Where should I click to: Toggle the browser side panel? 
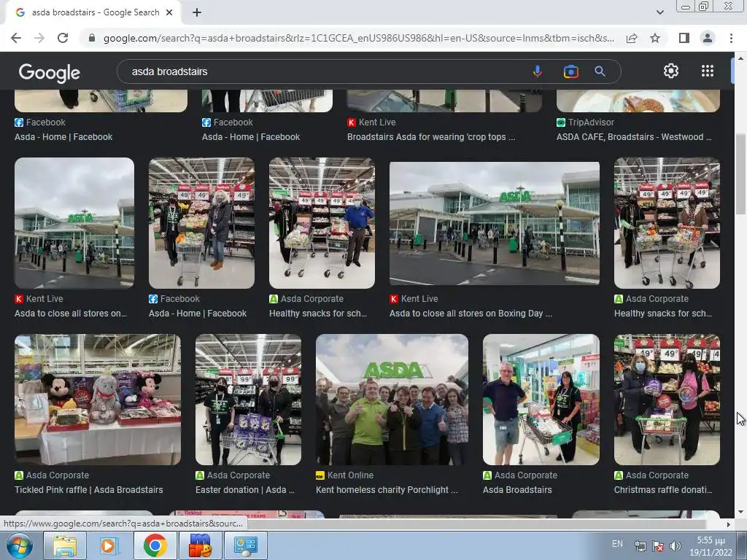tap(684, 38)
